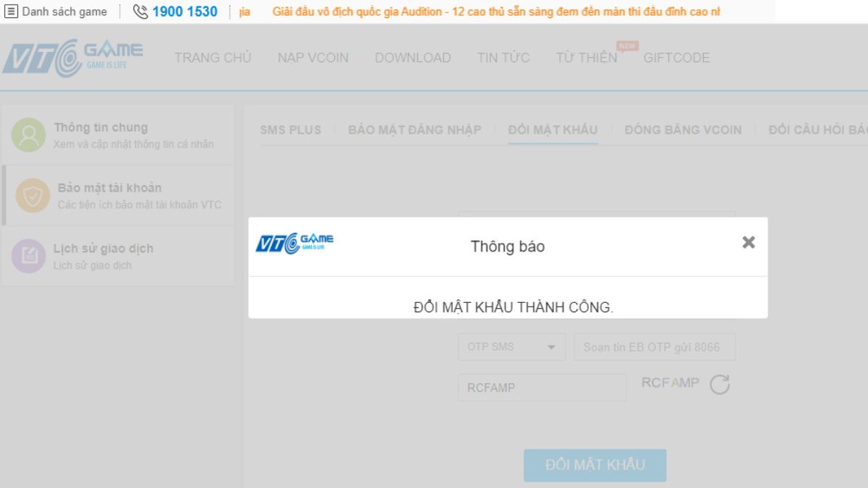The width and height of the screenshot is (868, 488).
Task: Click the Danh sách game link
Action: pos(64,12)
